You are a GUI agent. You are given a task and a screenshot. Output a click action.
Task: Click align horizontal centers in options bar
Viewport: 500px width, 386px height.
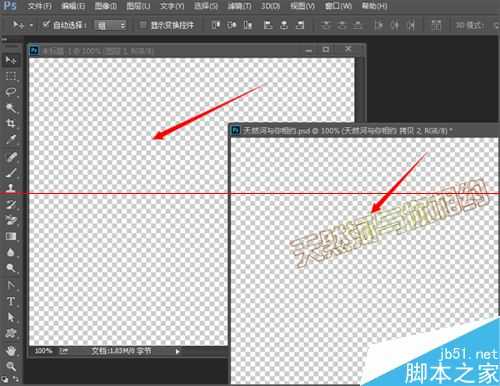[x=284, y=25]
